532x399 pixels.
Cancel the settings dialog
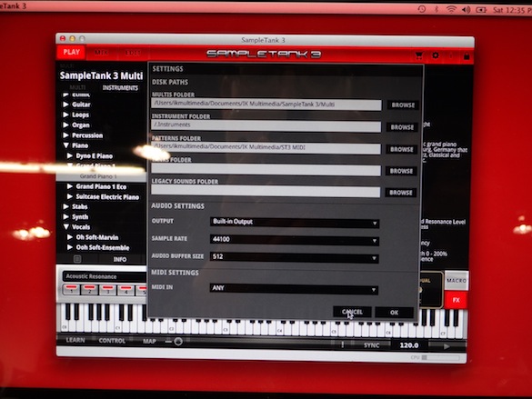[x=352, y=312]
